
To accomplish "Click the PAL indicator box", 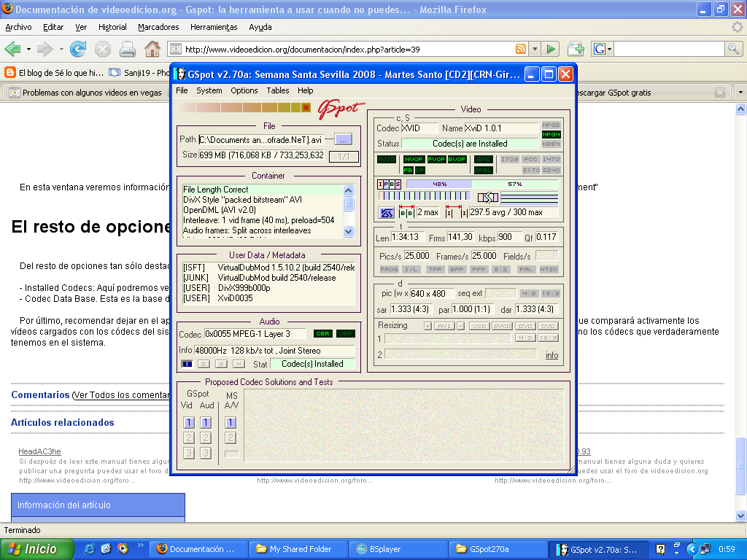I will click(x=526, y=269).
